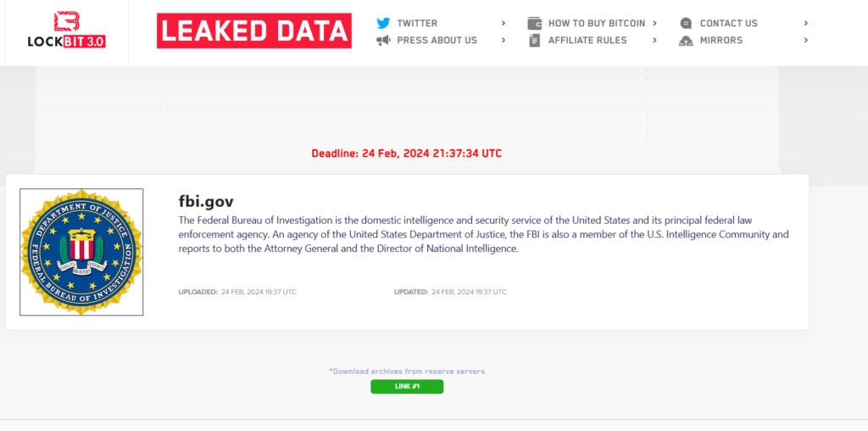Viewport: 868px width, 431px height.
Task: Expand the Contact Us chevron
Action: tap(806, 23)
